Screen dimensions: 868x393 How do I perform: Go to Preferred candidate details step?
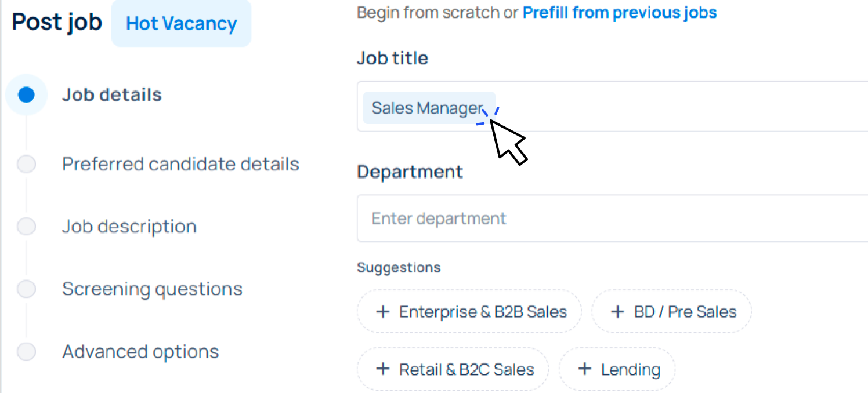tap(180, 165)
